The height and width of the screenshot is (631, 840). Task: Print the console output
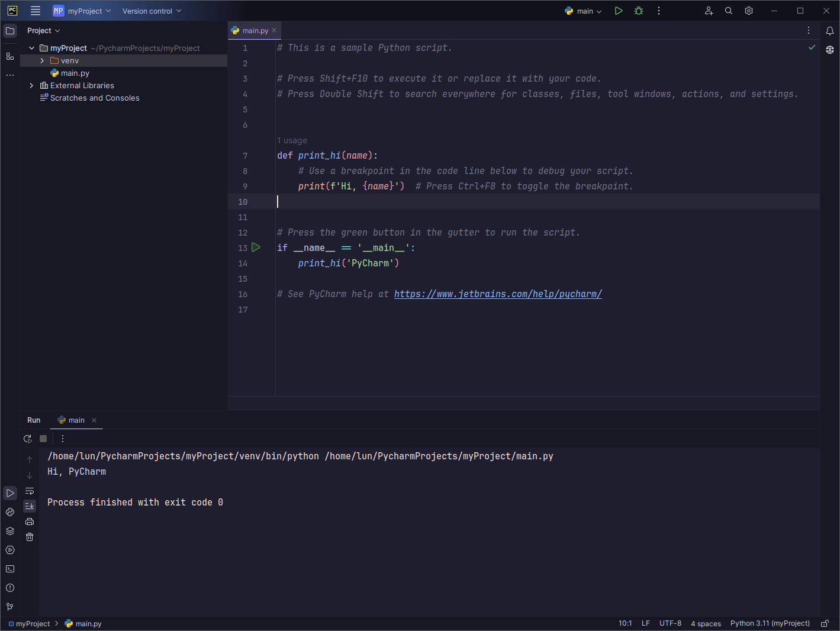pos(30,521)
